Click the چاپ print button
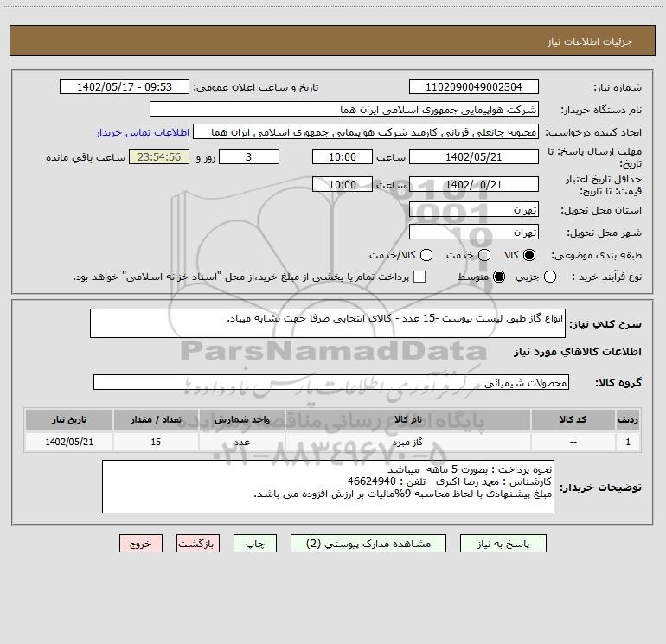The image size is (666, 644). pos(255,544)
